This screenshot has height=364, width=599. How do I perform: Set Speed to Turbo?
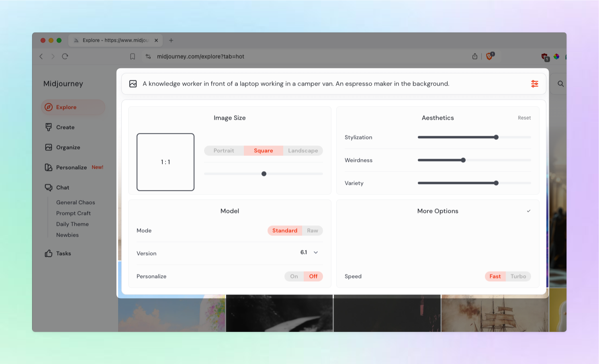(x=518, y=276)
